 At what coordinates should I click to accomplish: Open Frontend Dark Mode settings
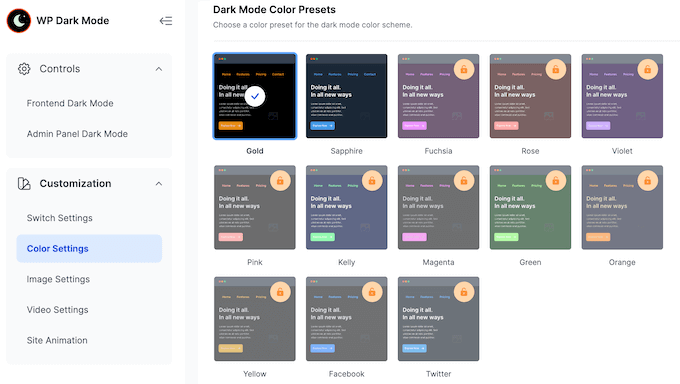tap(70, 103)
